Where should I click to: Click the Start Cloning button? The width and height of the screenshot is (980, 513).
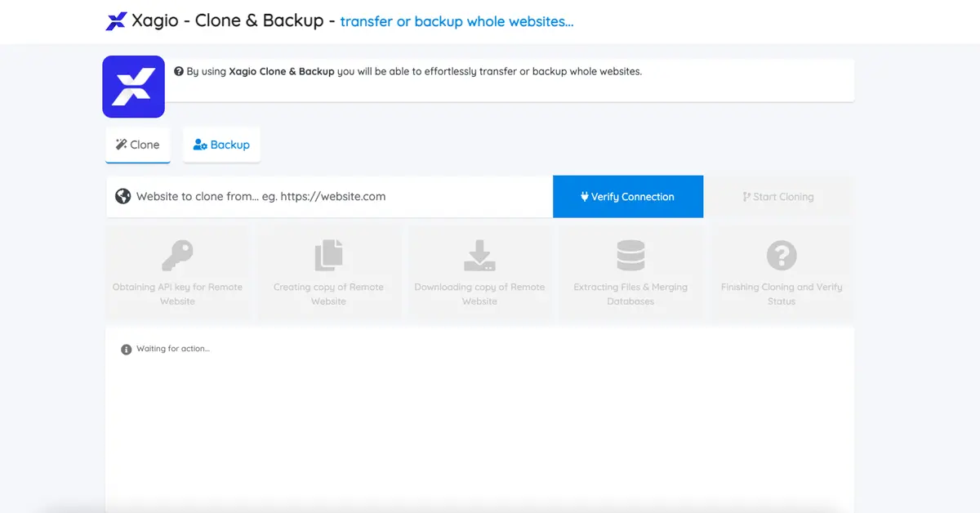(x=777, y=197)
